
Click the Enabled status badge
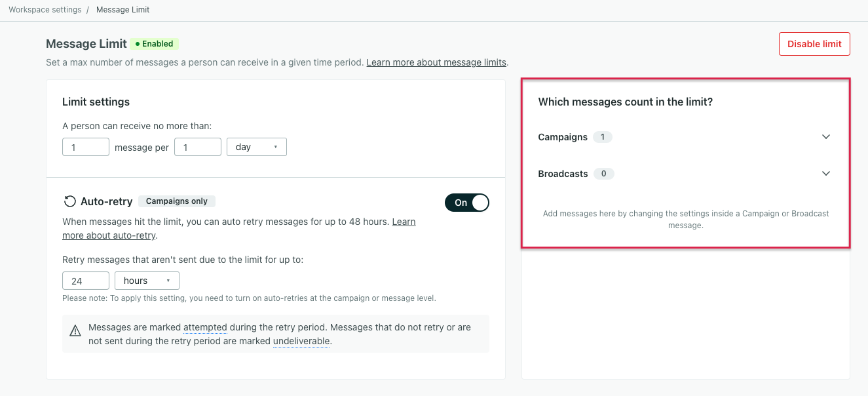click(155, 44)
